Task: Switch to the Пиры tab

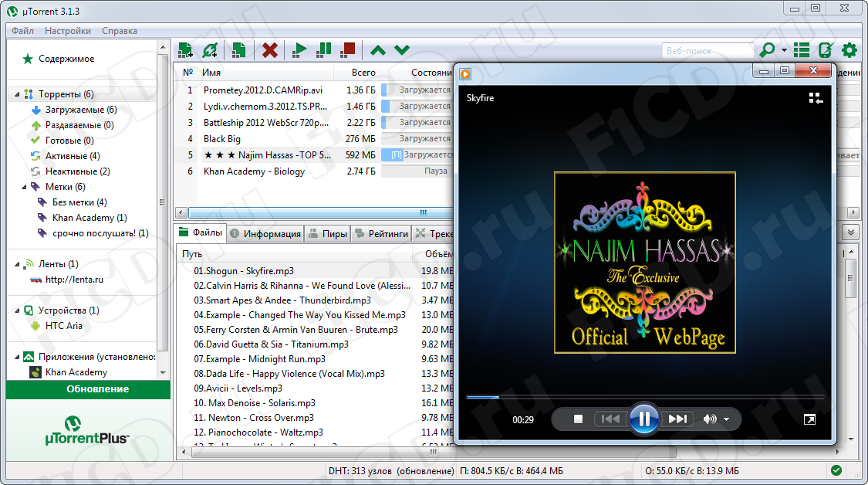Action: 328,234
